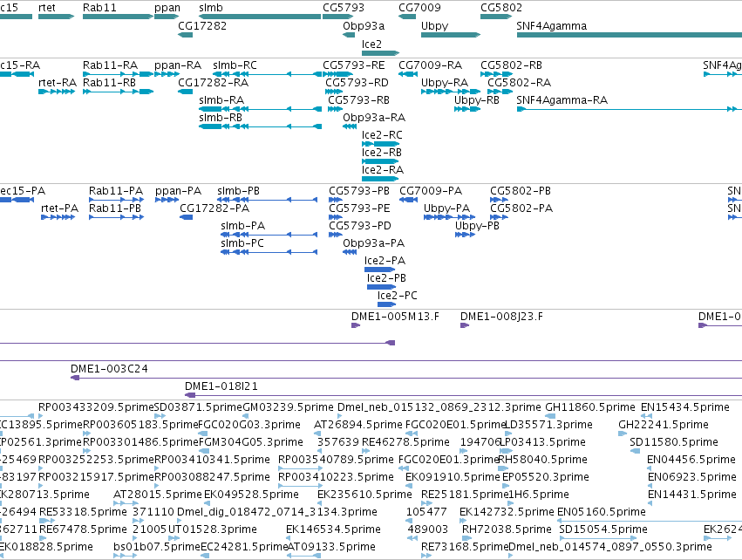
Task: Open the Ice2-PC protein label
Action: [397, 296]
